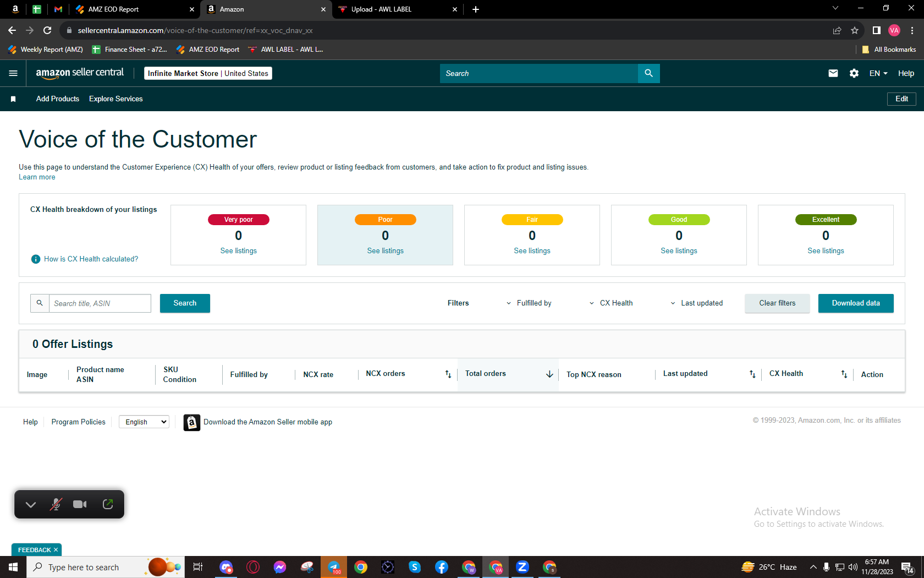Click the share page icon in address bar
The image size is (924, 578).
(837, 30)
